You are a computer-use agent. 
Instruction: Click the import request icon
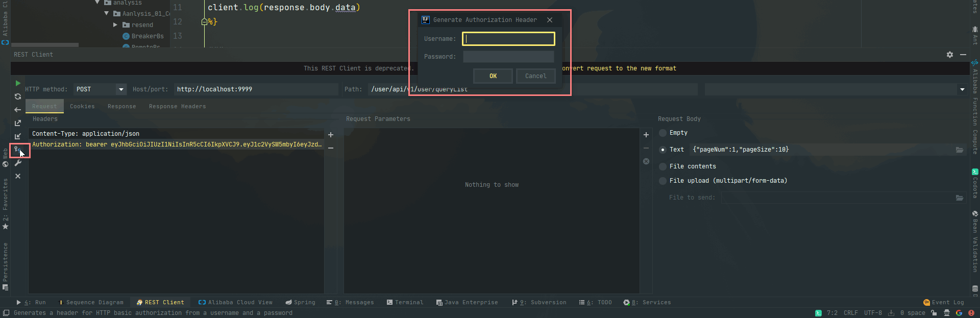point(18,136)
